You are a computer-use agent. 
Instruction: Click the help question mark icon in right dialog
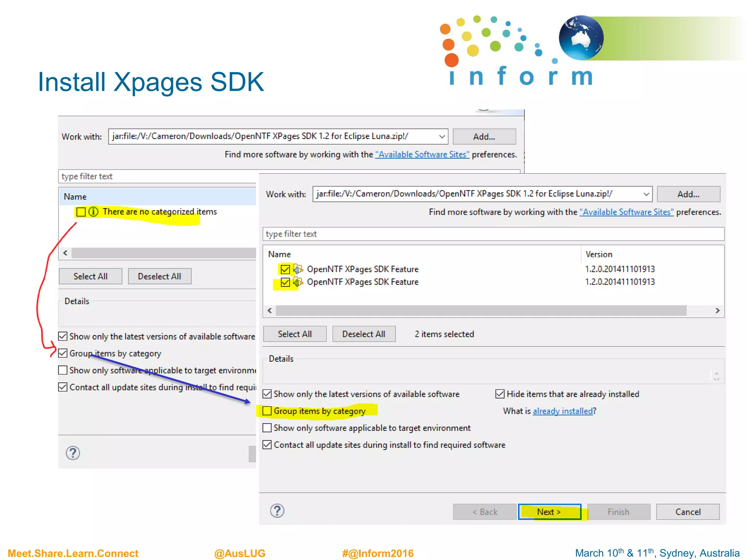click(277, 511)
